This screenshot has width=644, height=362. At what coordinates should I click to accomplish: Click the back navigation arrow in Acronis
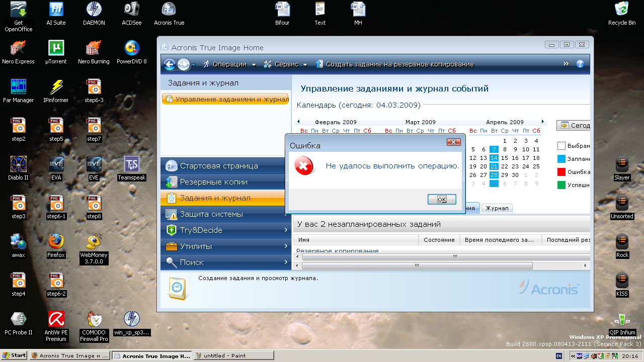coord(170,64)
